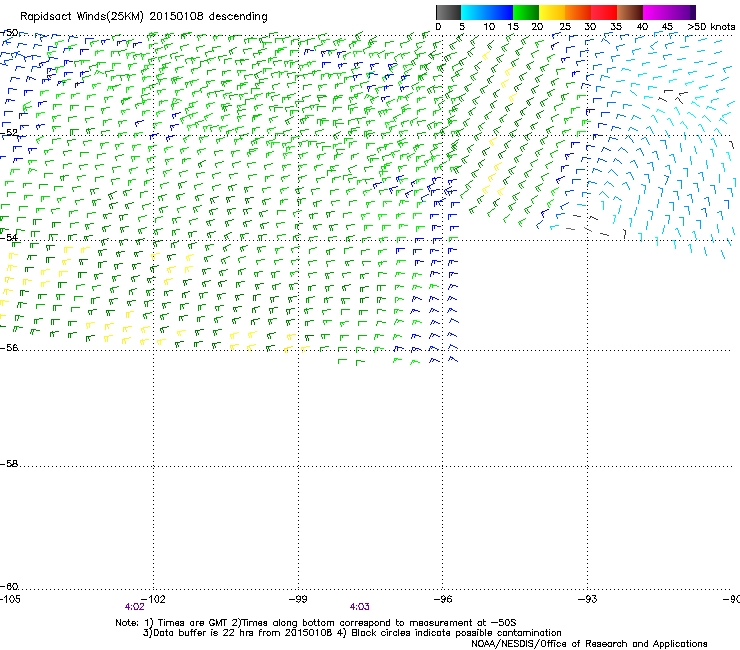The image size is (740, 650).
Task: Click the gray 0-5 knots legend segment
Action: coord(448,12)
